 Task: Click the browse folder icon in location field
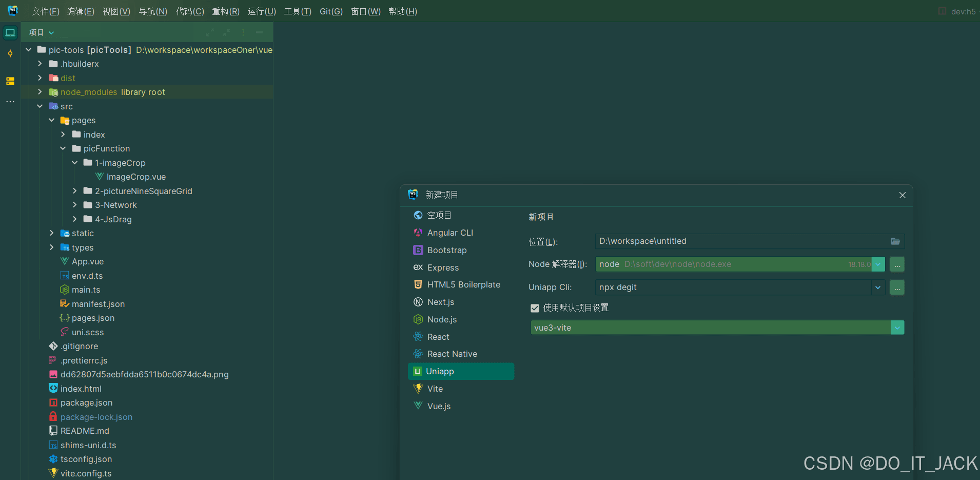pos(895,241)
